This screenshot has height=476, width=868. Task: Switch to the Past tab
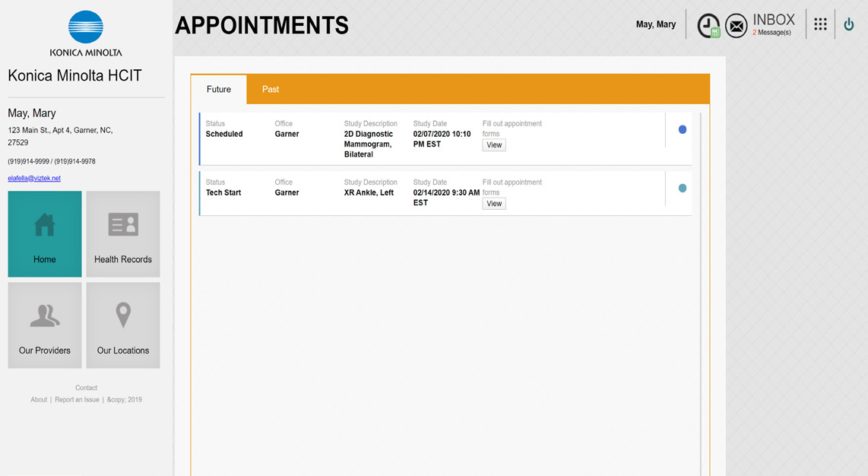pyautogui.click(x=271, y=89)
